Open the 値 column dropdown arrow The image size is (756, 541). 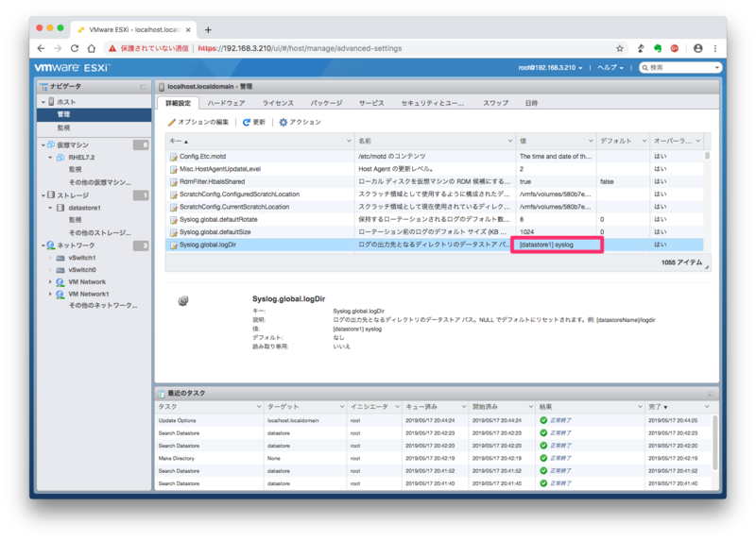[x=591, y=142]
